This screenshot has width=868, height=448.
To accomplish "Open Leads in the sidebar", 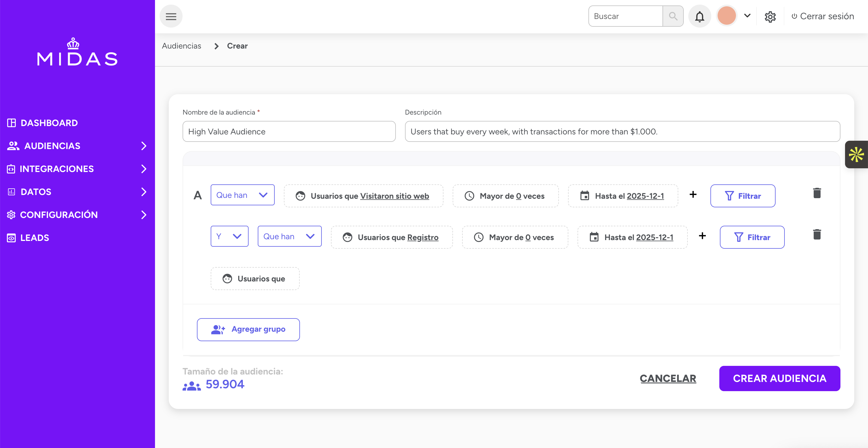I will point(34,238).
